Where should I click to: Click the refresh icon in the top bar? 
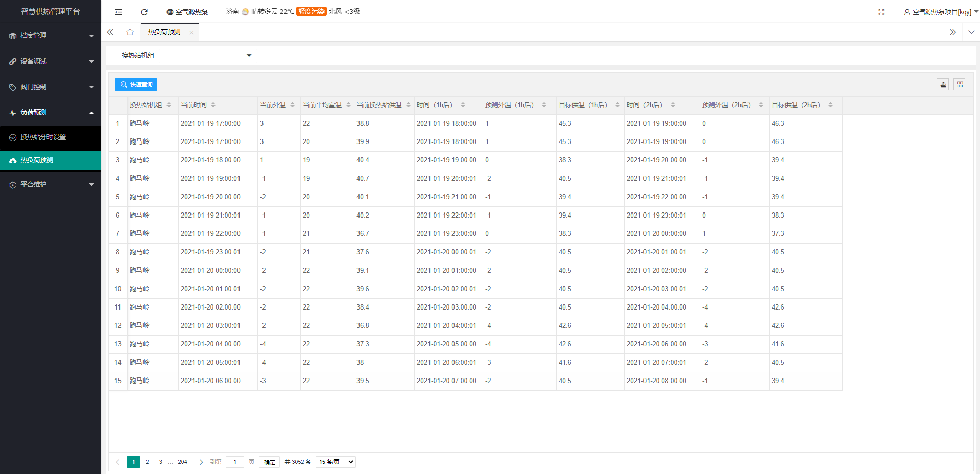pyautogui.click(x=144, y=12)
